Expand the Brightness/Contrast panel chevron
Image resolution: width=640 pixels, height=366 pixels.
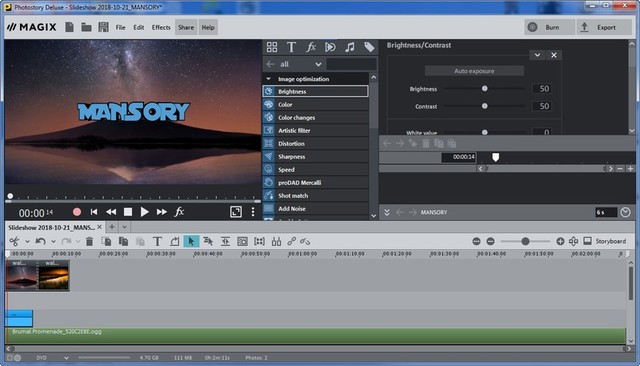[x=537, y=55]
